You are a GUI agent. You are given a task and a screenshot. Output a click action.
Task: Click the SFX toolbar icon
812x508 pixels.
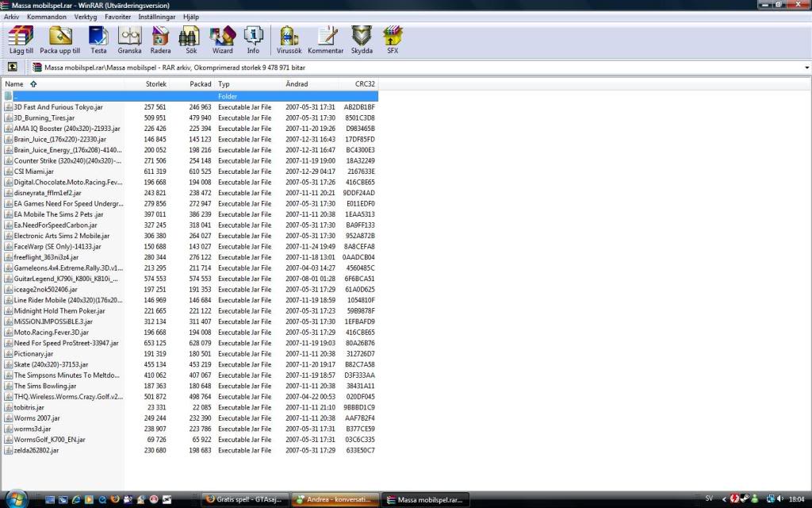tap(393, 40)
